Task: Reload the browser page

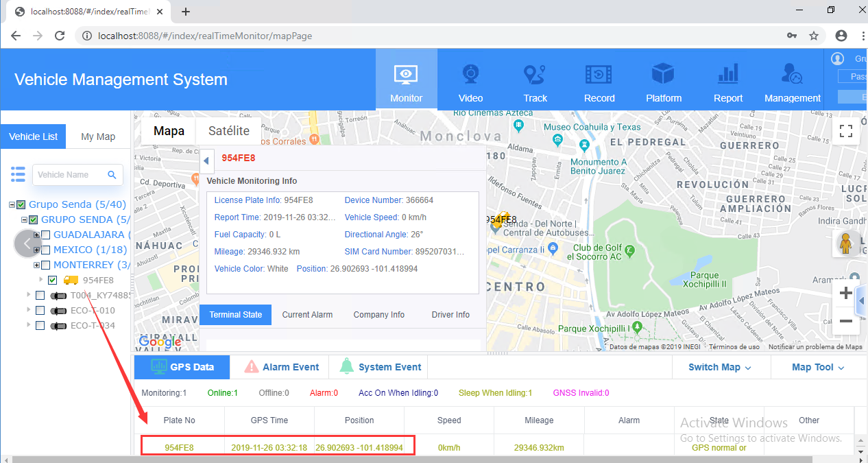Action: [60, 36]
